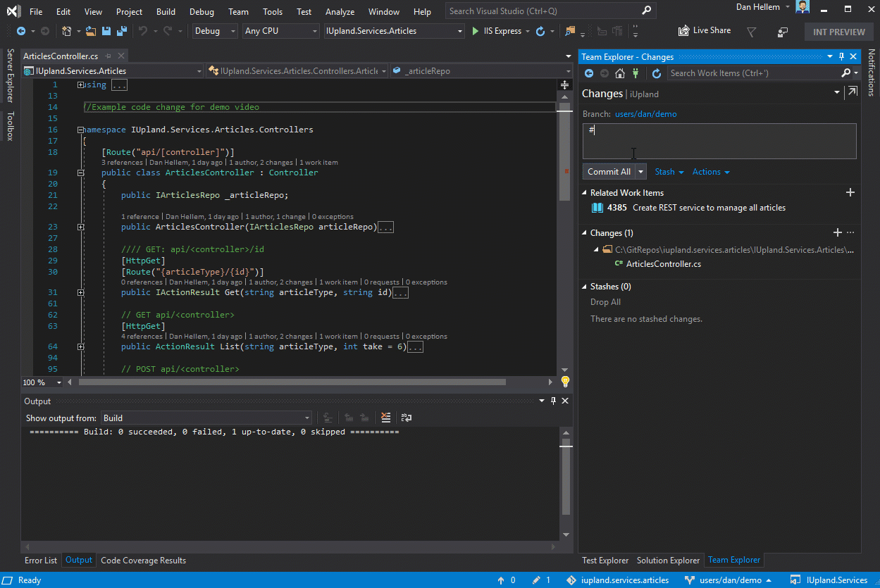Click the commit message input box
Screen dimensions: 880x588
pos(719,141)
